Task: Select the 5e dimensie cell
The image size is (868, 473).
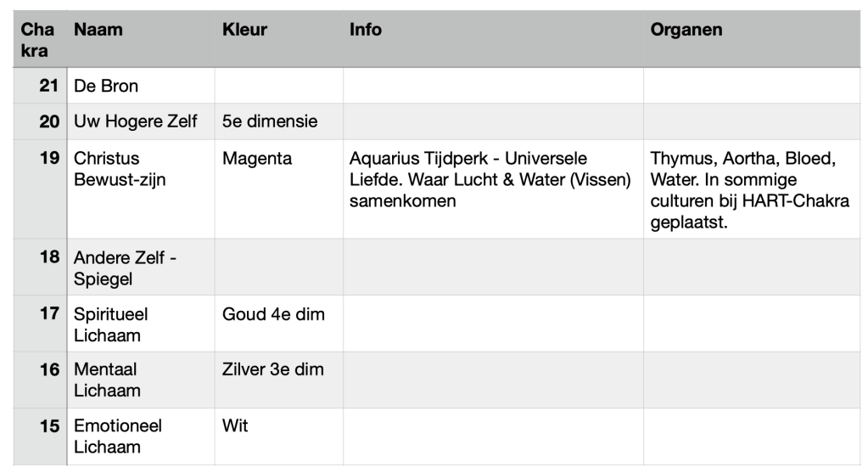Action: point(270,121)
